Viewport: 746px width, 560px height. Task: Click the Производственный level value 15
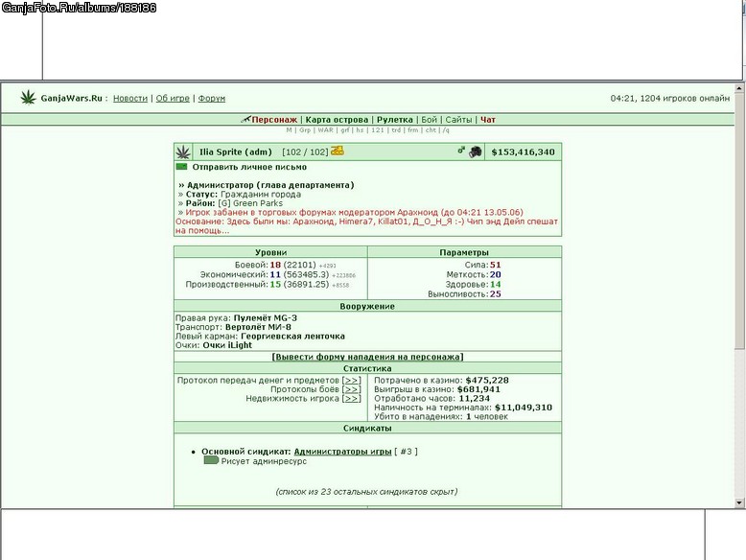(275, 284)
